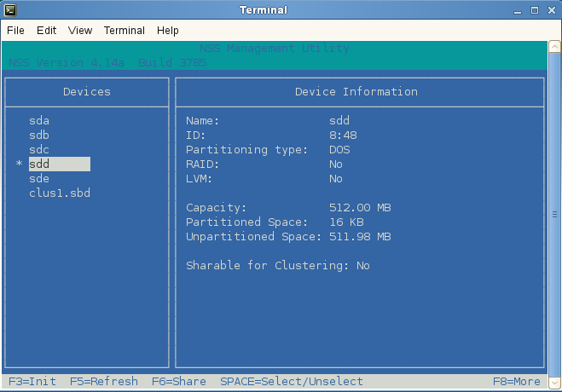Image resolution: width=562 pixels, height=392 pixels.
Task: Click the NSS Management Utility title
Action: [x=275, y=48]
